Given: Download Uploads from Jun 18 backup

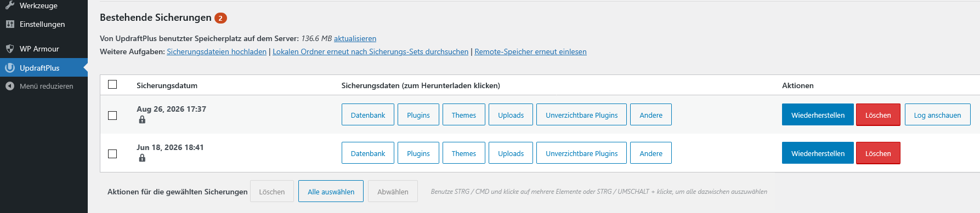Looking at the screenshot, I should tap(511, 153).
